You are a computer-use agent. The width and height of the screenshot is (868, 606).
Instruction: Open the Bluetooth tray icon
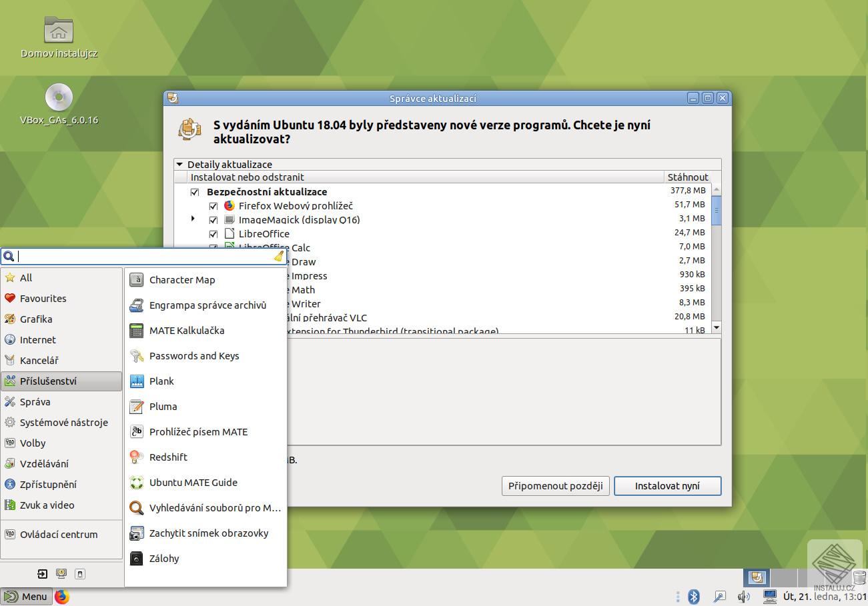tap(694, 597)
